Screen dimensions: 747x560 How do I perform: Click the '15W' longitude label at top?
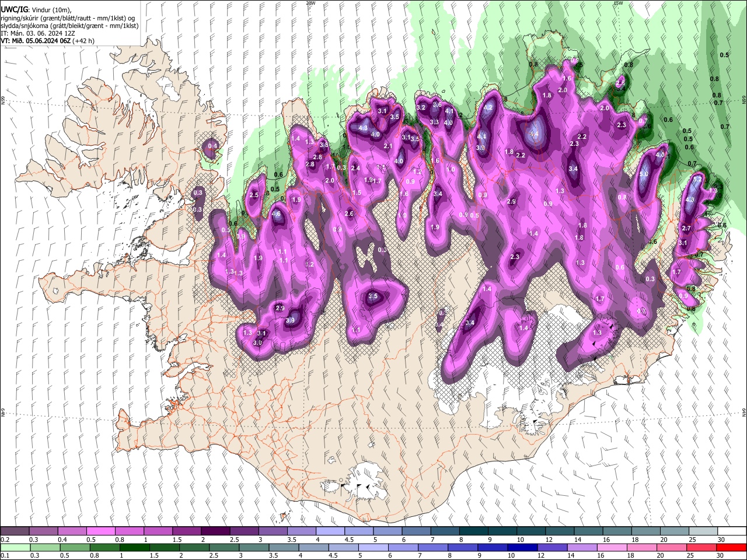click(x=618, y=3)
